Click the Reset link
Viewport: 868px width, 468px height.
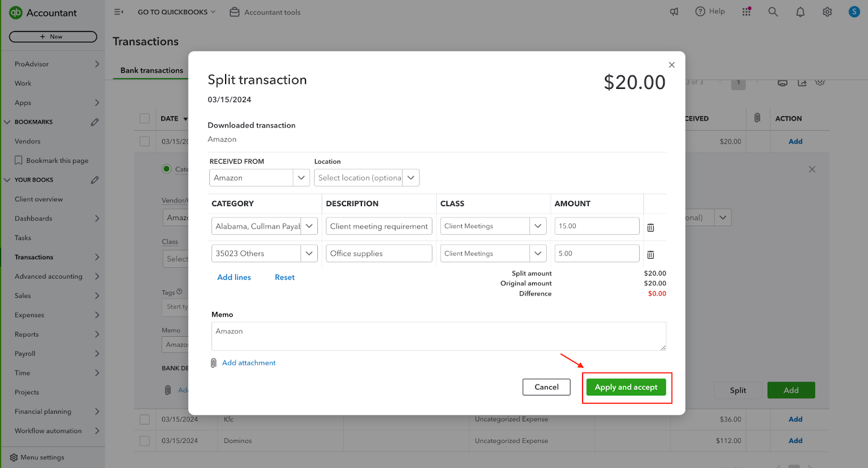pyautogui.click(x=285, y=277)
